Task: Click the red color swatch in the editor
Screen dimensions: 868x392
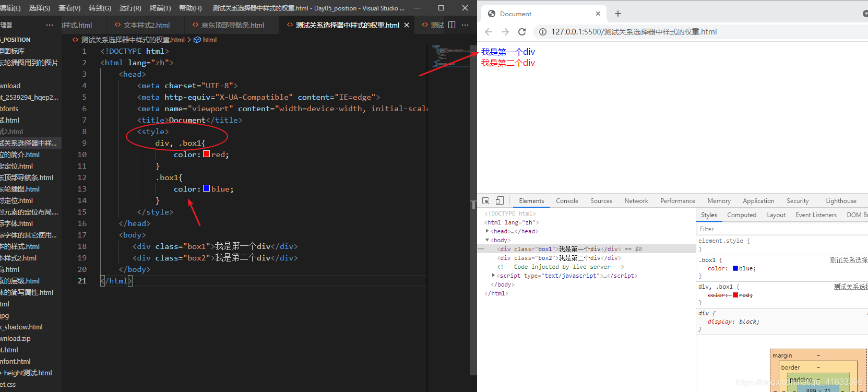Action: (207, 154)
